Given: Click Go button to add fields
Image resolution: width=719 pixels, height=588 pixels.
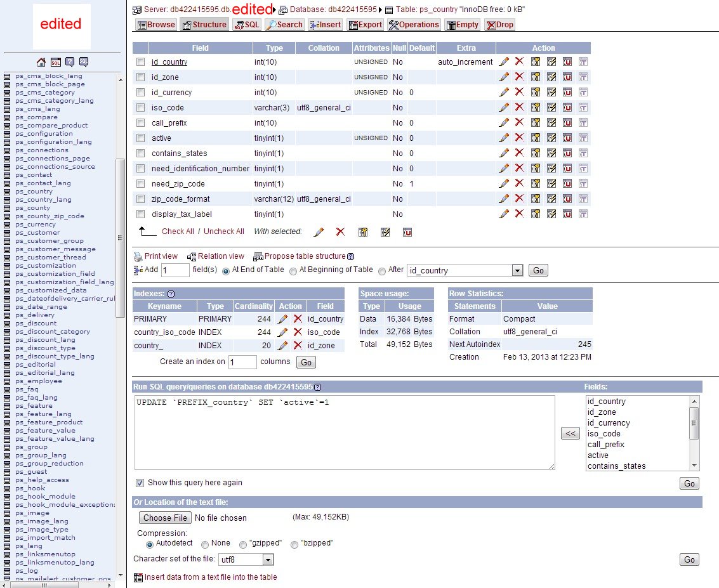Looking at the screenshot, I should pyautogui.click(x=538, y=270).
